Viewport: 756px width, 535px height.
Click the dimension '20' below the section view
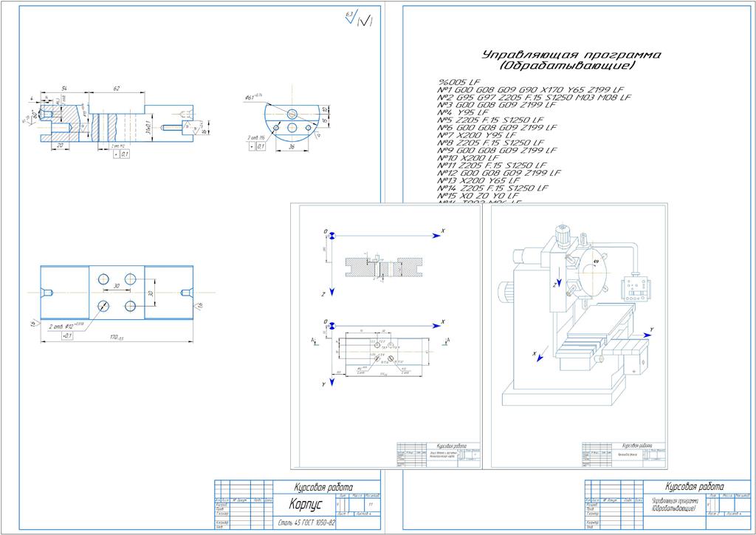tap(60, 146)
